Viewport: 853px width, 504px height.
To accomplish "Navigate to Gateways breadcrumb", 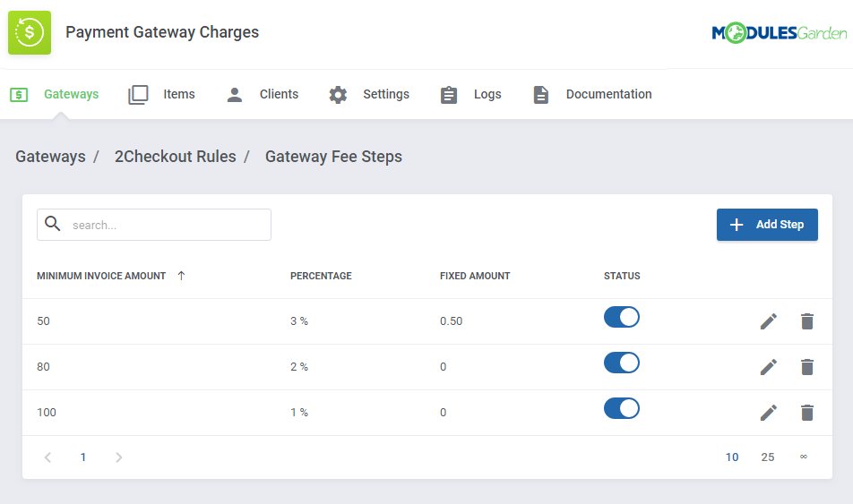I will 50,157.
